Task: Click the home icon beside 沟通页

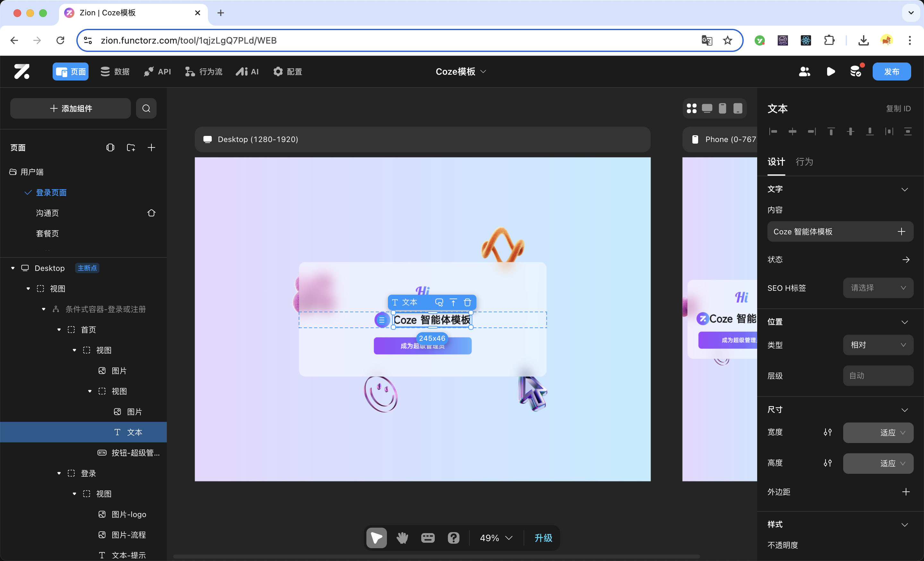Action: tap(151, 213)
